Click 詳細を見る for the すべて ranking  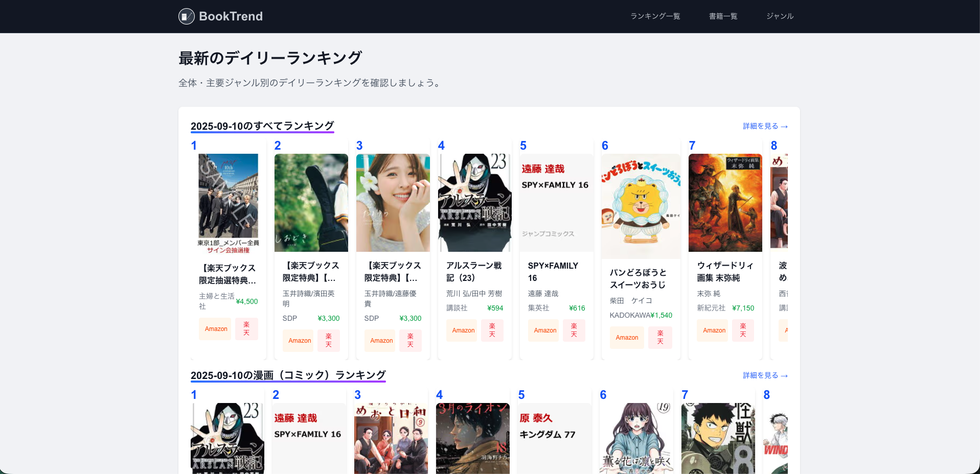tap(765, 126)
